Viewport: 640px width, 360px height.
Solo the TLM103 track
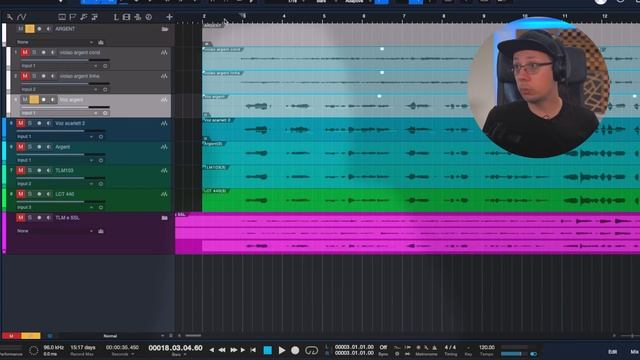(30, 171)
